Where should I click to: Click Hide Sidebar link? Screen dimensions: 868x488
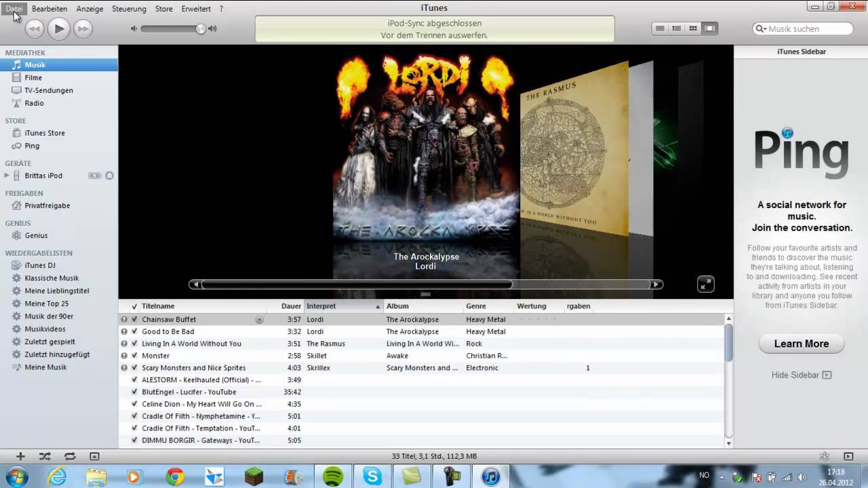(x=802, y=375)
